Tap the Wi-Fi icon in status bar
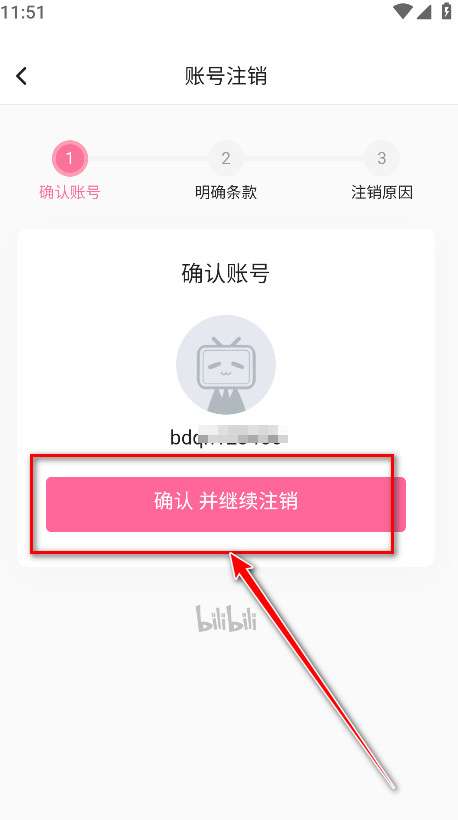458x820 pixels. [x=403, y=11]
